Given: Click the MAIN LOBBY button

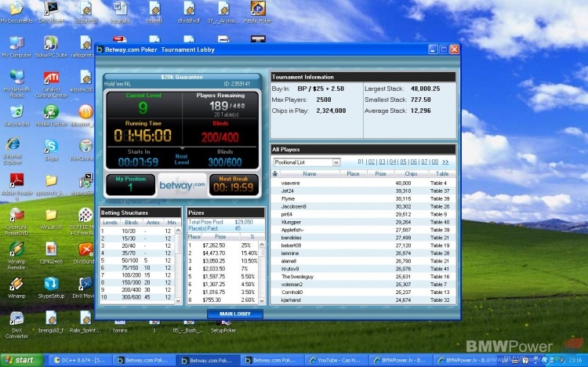Looking at the screenshot, I should pos(234,314).
